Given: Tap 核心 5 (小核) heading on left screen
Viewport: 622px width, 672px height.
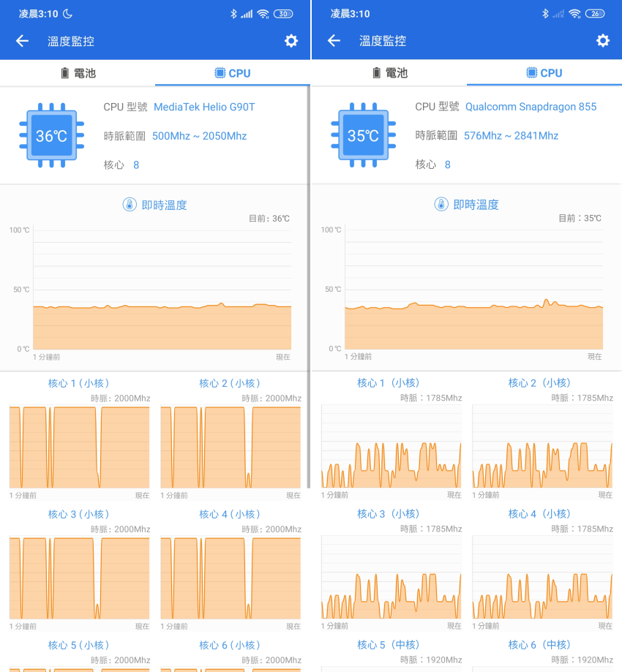Looking at the screenshot, I should (x=78, y=645).
